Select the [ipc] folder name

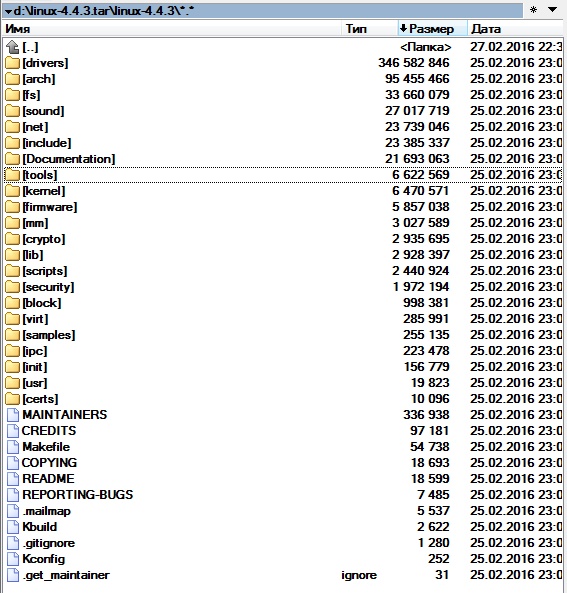click(x=35, y=351)
